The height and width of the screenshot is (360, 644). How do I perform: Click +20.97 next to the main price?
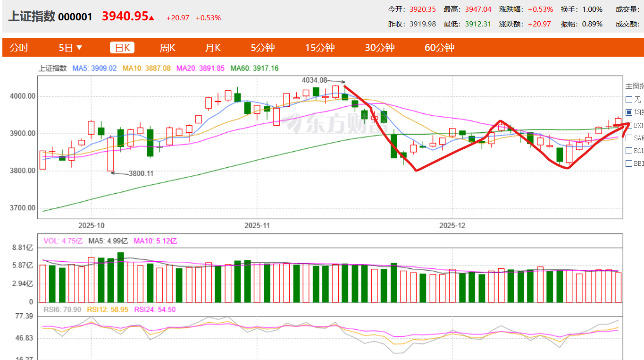tap(178, 18)
